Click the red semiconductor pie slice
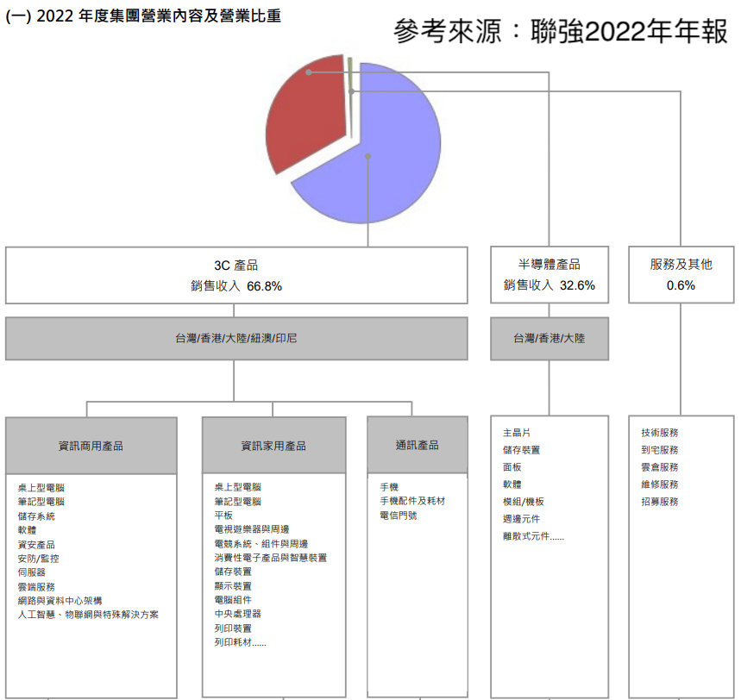 (307, 113)
